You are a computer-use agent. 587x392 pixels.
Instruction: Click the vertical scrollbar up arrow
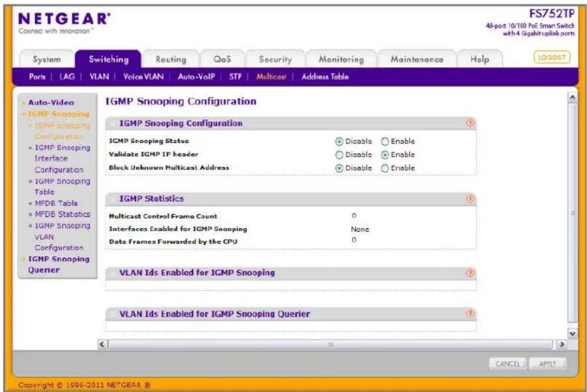(573, 98)
